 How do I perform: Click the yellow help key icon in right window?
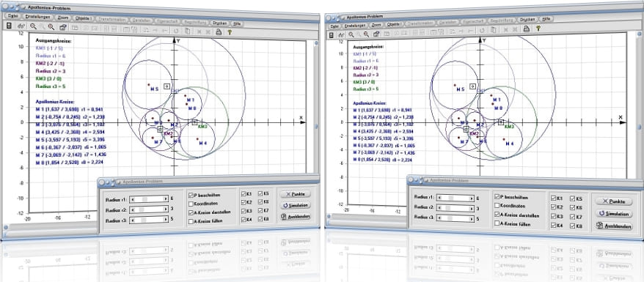pos(538,29)
